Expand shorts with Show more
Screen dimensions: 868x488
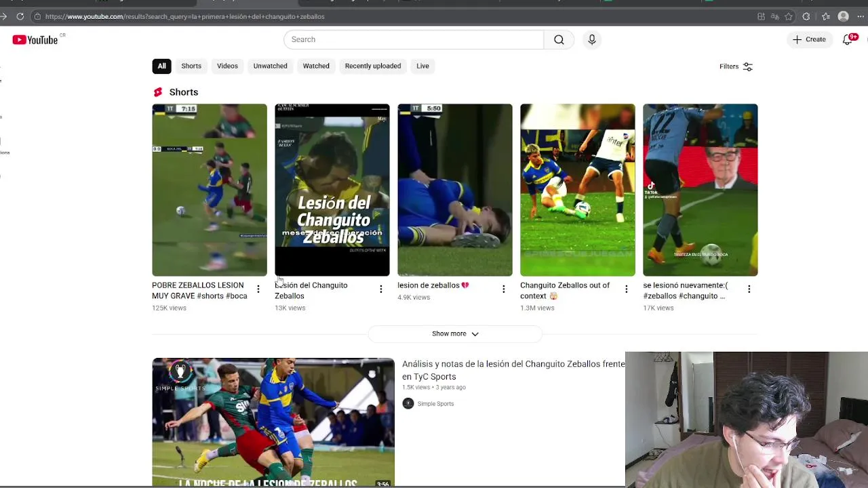coord(455,333)
